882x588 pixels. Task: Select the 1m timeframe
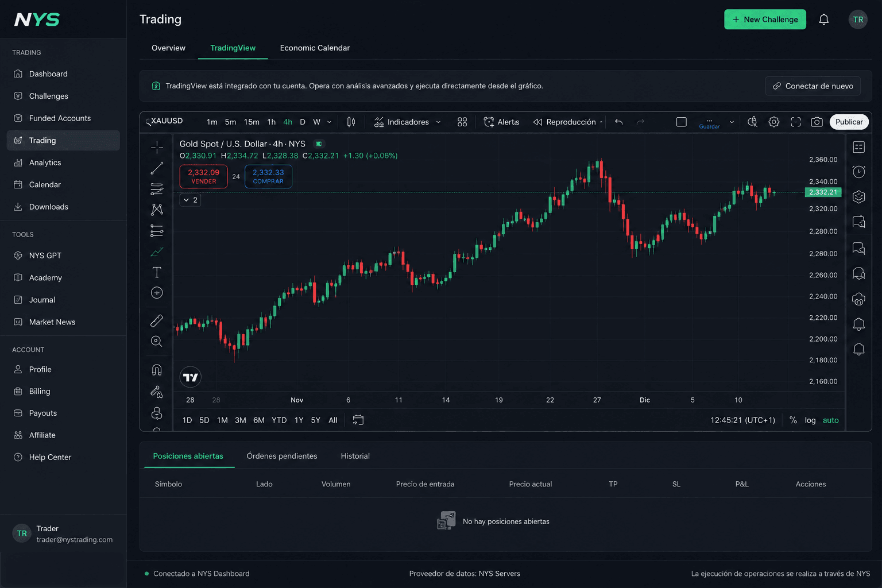tap(212, 122)
